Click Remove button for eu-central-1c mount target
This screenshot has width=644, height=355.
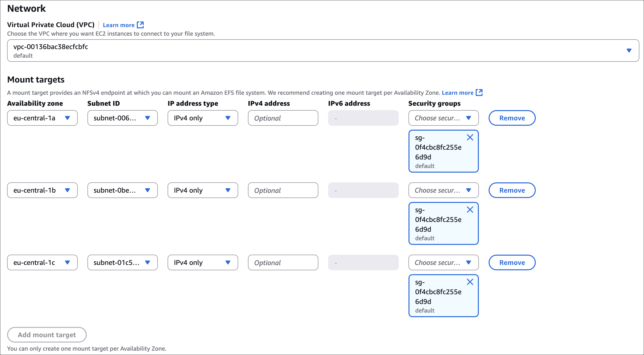[x=512, y=262]
